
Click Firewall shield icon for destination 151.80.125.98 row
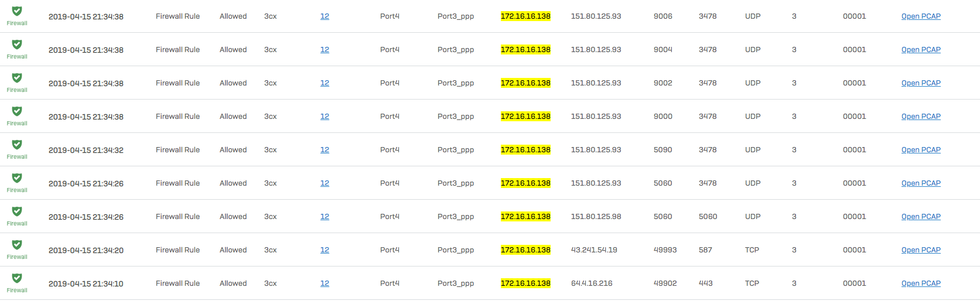pos(17,211)
